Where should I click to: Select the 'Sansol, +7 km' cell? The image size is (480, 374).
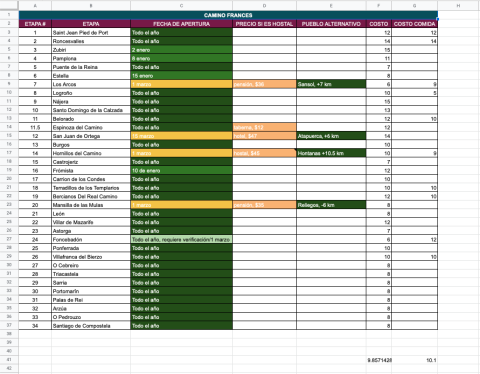click(331, 84)
